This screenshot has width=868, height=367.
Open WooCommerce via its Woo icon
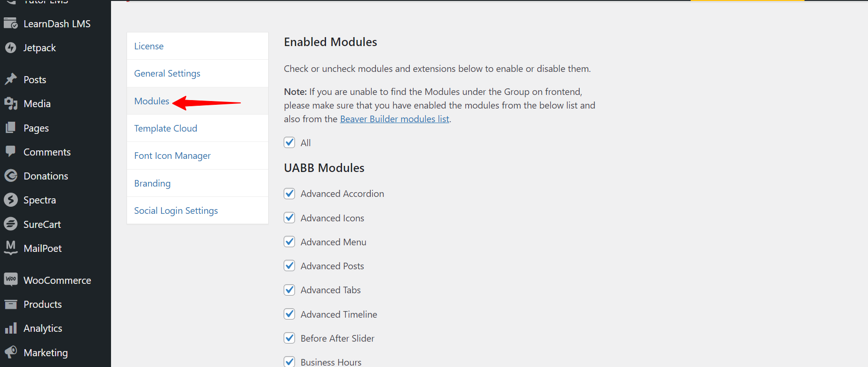(x=11, y=280)
